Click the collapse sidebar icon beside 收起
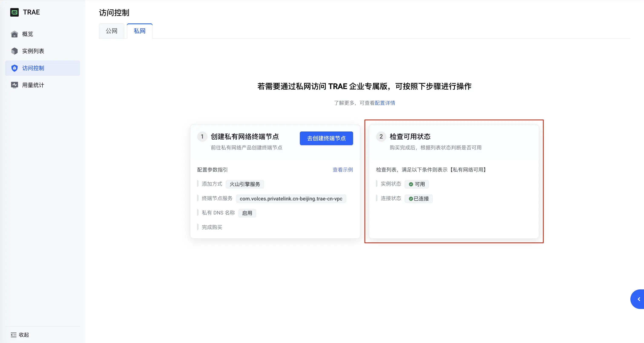644x343 pixels. click(13, 335)
